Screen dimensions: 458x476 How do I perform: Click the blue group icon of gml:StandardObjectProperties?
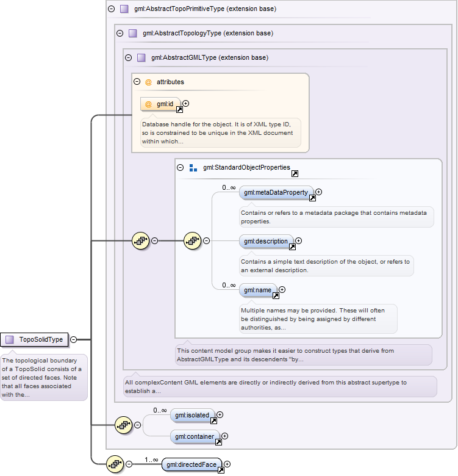(193, 168)
